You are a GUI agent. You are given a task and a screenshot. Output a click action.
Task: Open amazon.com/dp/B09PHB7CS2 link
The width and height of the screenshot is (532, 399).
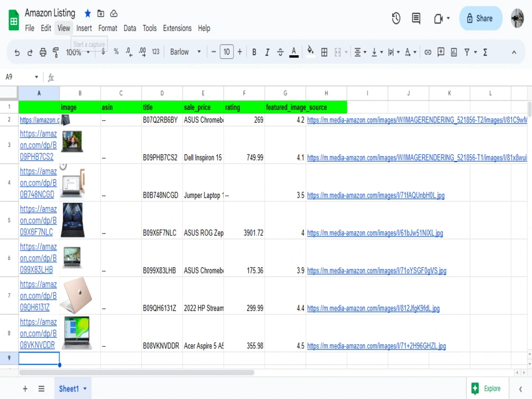[x=38, y=145]
